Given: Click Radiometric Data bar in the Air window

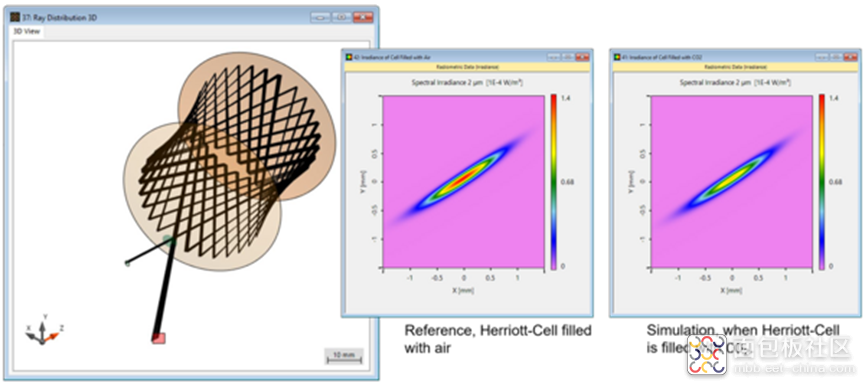Looking at the screenshot, I should coord(467,67).
